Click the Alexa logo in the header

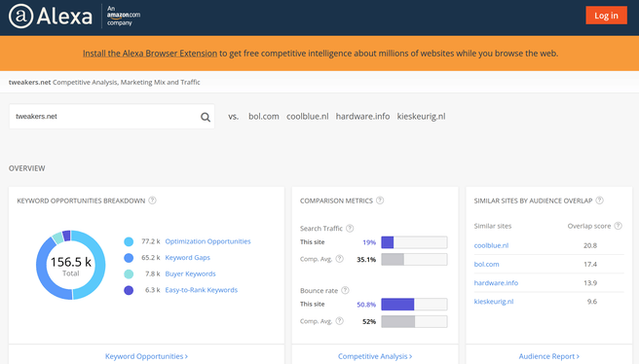(x=51, y=17)
